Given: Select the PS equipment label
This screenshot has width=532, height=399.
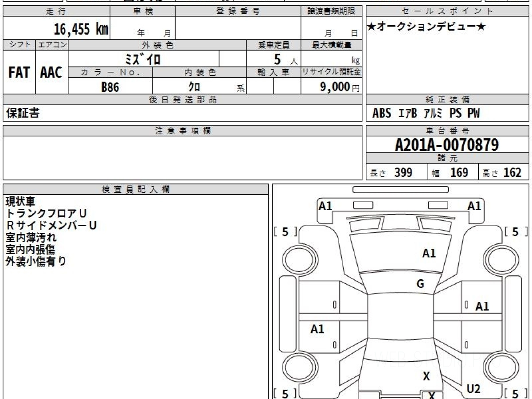Looking at the screenshot, I should click(x=455, y=113).
